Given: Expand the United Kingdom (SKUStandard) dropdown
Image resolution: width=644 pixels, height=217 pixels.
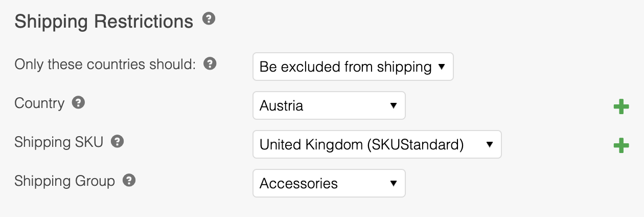Looking at the screenshot, I should [x=377, y=144].
